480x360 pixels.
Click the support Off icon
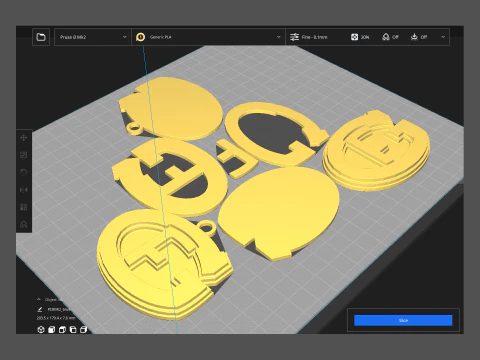pos(386,37)
